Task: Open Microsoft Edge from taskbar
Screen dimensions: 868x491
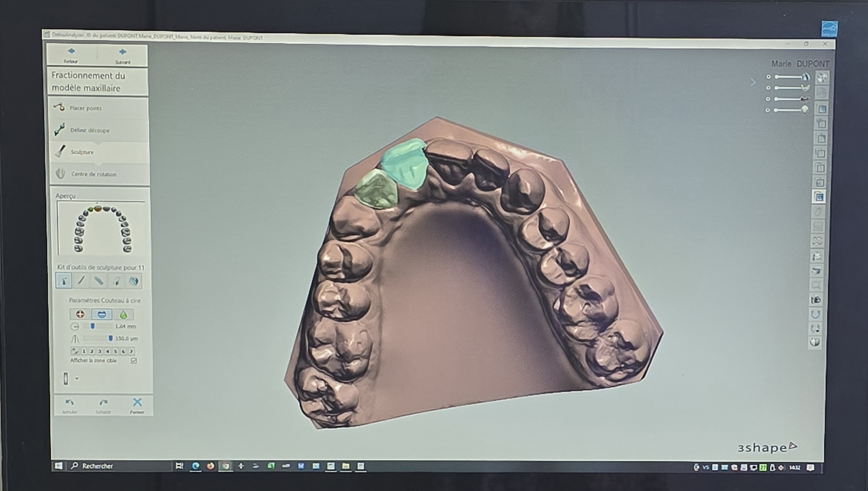Action: [196, 466]
